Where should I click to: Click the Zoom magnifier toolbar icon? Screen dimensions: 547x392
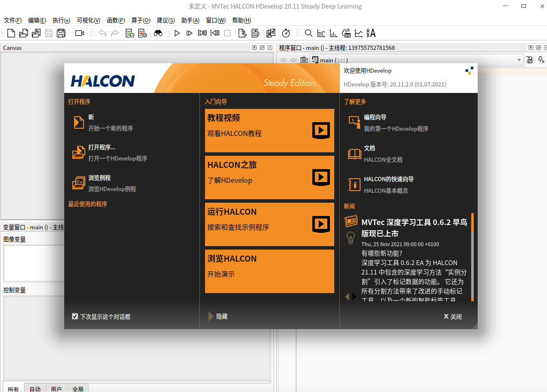[309, 33]
